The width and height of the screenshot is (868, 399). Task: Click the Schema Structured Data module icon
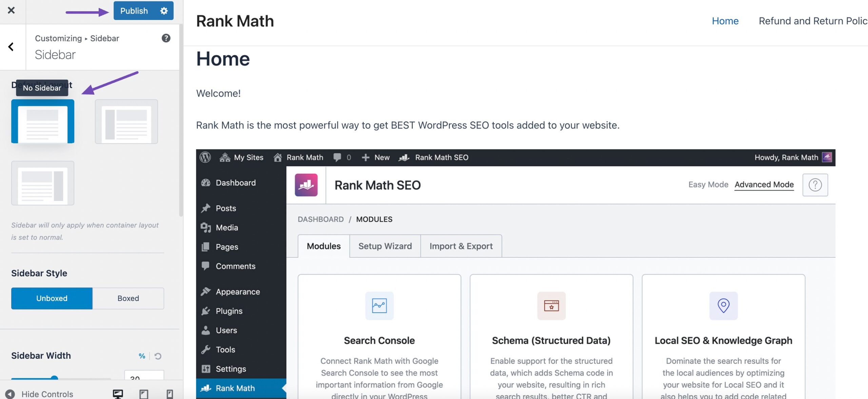pos(551,305)
